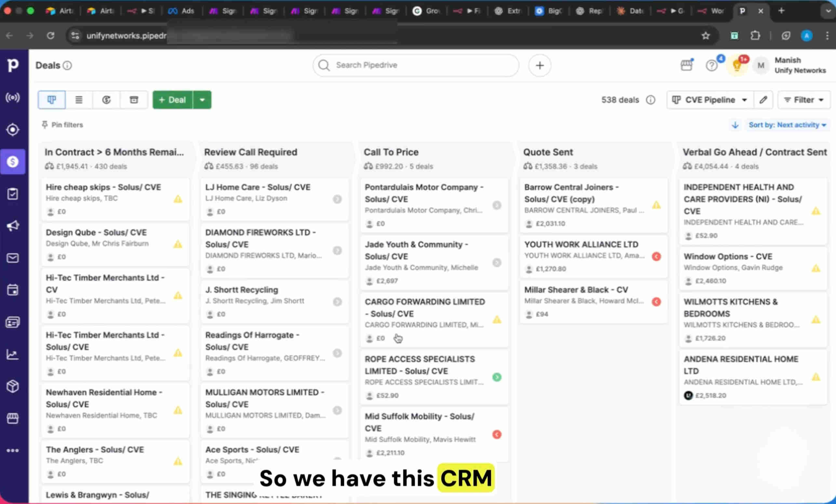The width and height of the screenshot is (836, 504).
Task: Select Deals dollar icon in sidebar
Action: pyautogui.click(x=13, y=162)
